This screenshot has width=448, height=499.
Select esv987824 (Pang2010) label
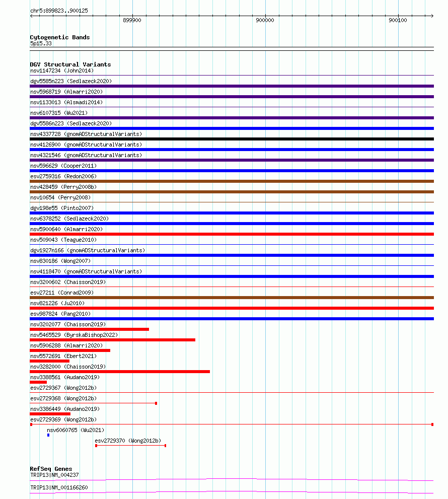(x=60, y=314)
